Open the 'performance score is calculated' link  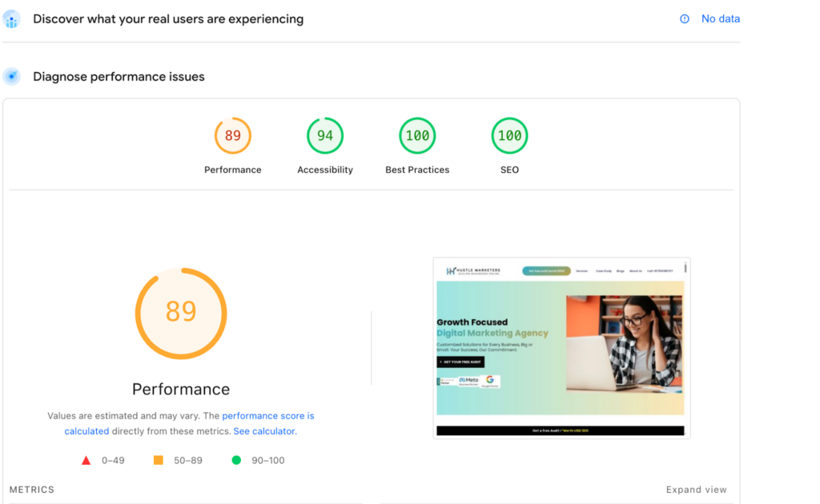pyautogui.click(x=268, y=416)
